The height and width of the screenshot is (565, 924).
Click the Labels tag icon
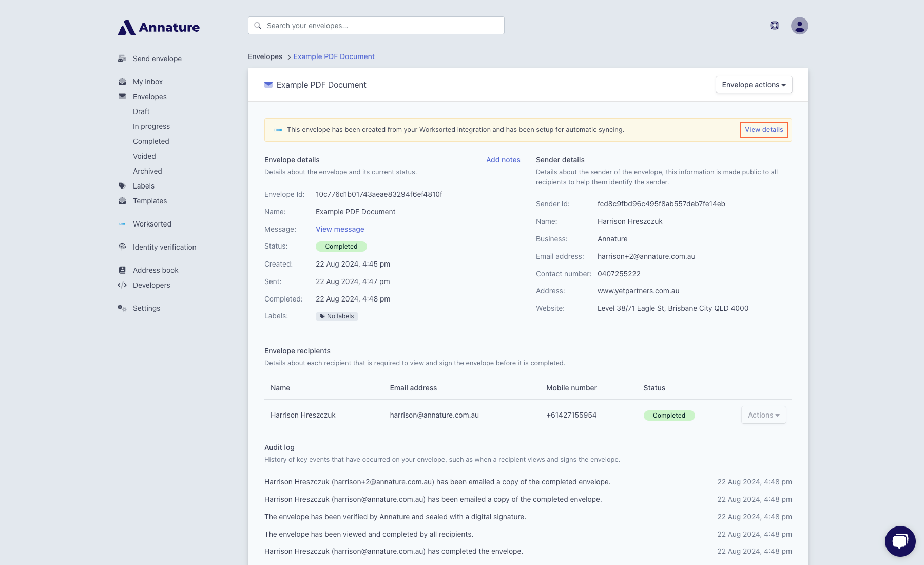click(122, 186)
